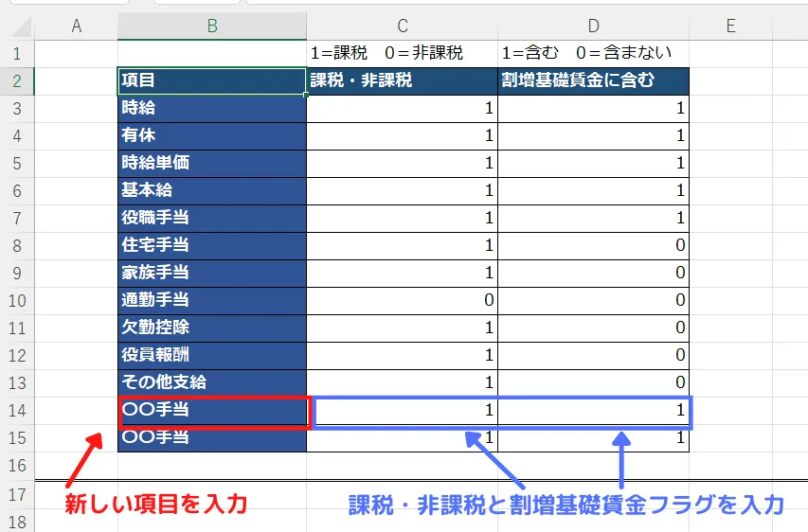Image resolution: width=808 pixels, height=532 pixels.
Task: Click the column E header
Action: point(730,27)
